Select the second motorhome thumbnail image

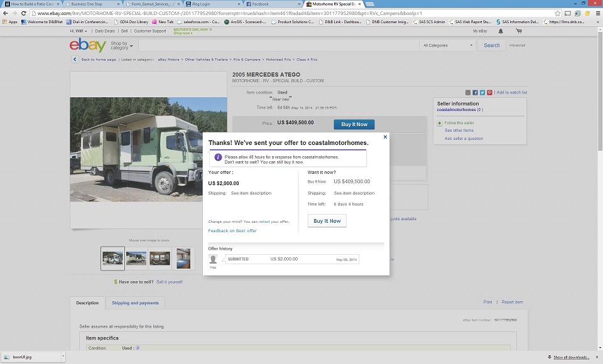tap(136, 258)
